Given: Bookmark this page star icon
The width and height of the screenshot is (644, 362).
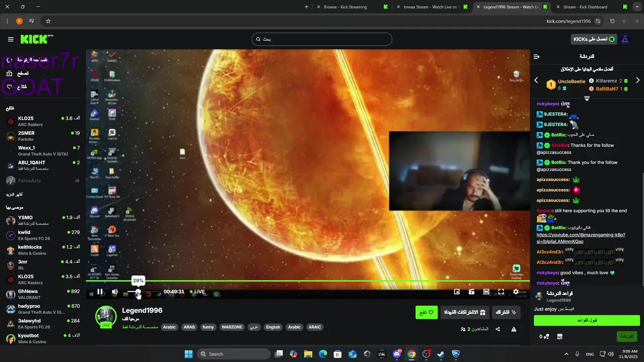Looking at the screenshot, I should pos(48,21).
